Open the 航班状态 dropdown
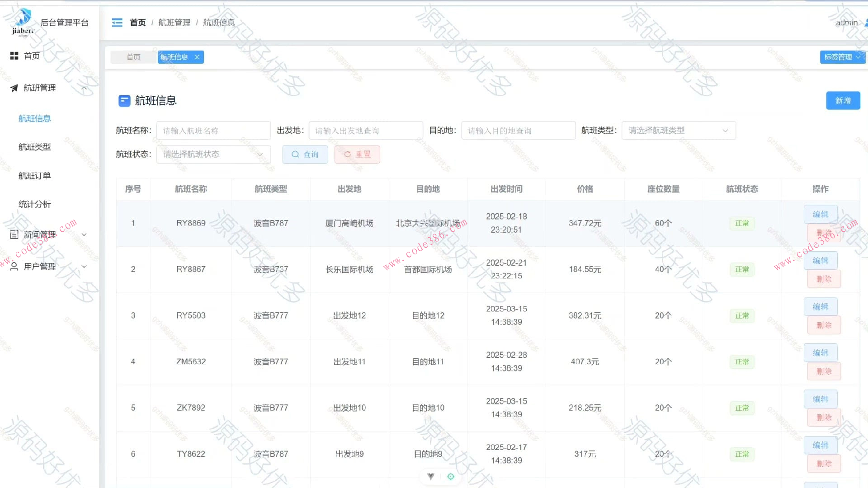 [x=212, y=154]
